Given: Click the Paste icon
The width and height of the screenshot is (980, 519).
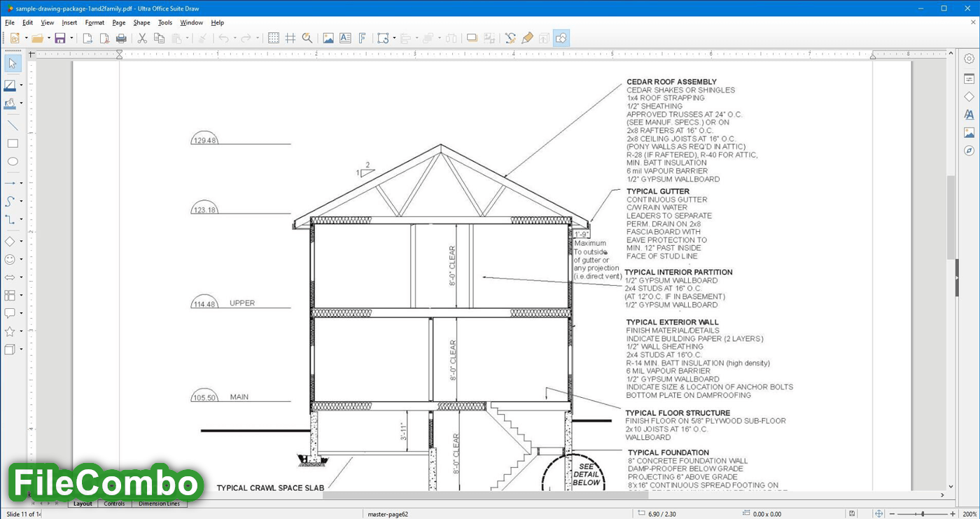Looking at the screenshot, I should pyautogui.click(x=176, y=39).
